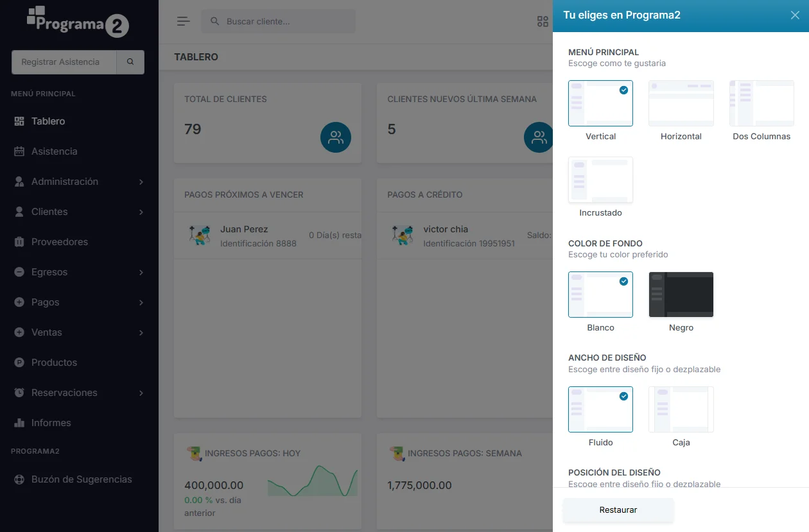The width and height of the screenshot is (809, 532).
Task: Open the Pagos menu item
Action: (x=46, y=302)
